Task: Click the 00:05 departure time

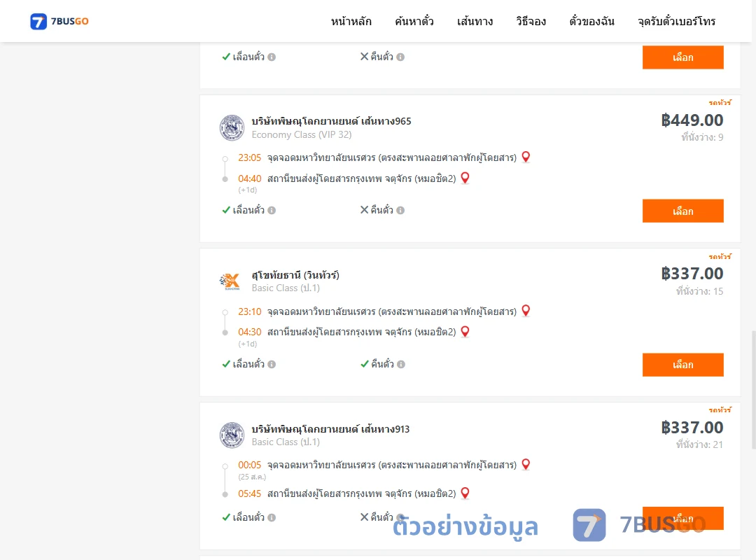Action: point(249,465)
